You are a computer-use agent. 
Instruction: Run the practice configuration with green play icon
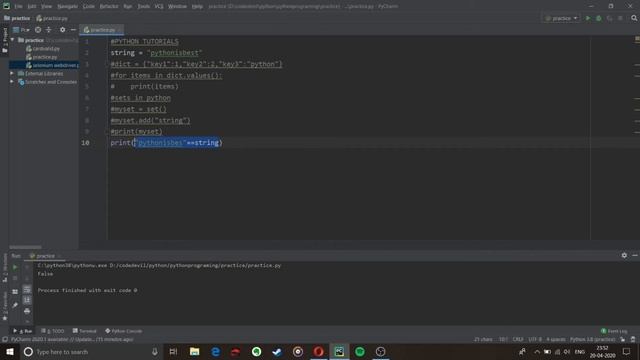[588, 18]
